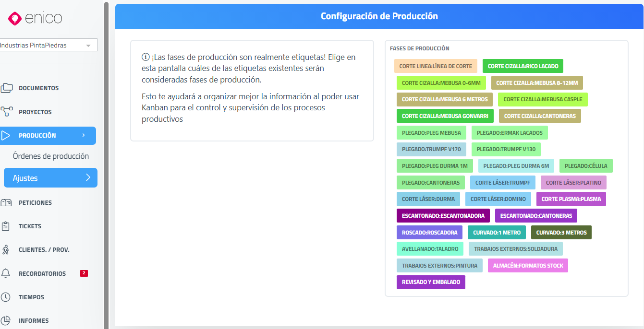Click the Proyectos diagram icon
The width and height of the screenshot is (644, 329).
point(7,112)
